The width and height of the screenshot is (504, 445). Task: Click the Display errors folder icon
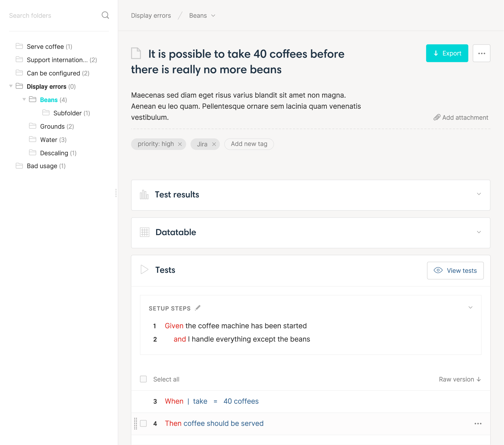pyautogui.click(x=19, y=86)
